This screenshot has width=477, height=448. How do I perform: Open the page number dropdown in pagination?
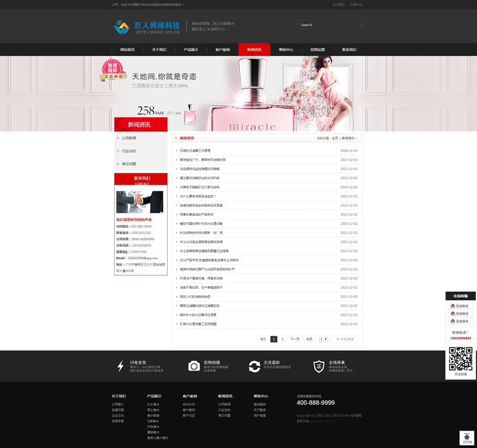coord(324,339)
